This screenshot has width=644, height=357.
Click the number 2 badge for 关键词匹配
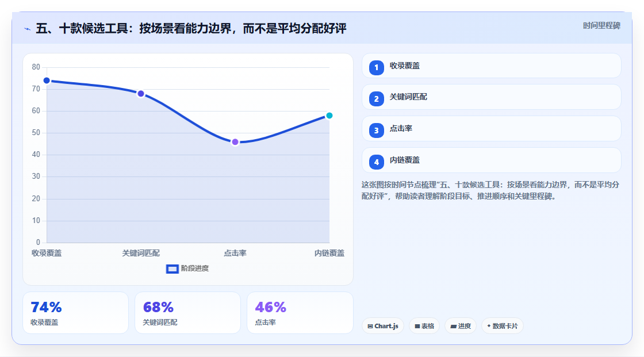pos(376,99)
